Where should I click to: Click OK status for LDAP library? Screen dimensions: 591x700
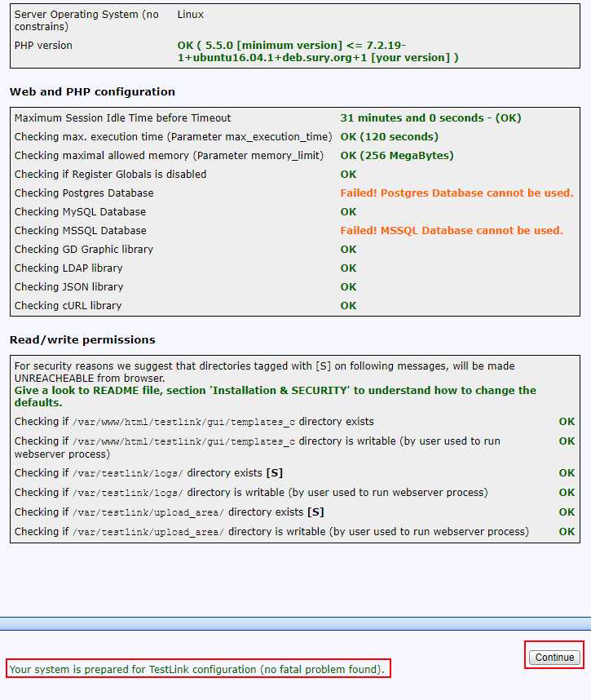(348, 268)
